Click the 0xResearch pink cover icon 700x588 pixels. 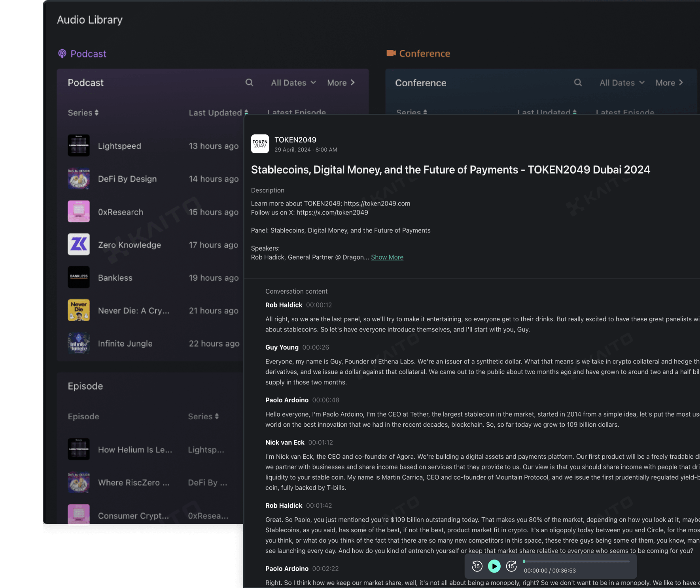point(79,211)
